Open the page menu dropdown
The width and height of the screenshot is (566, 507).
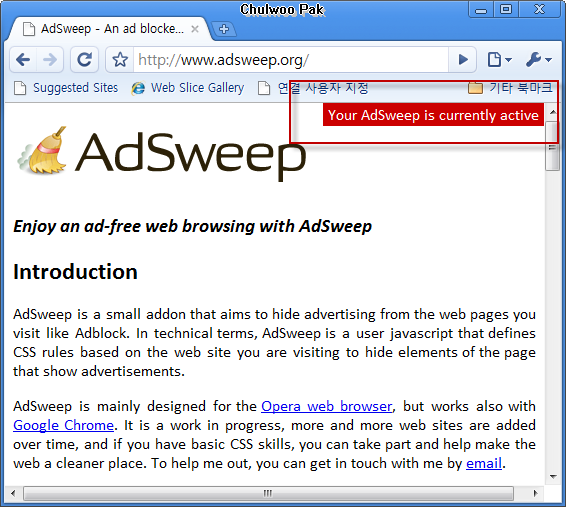coord(500,60)
